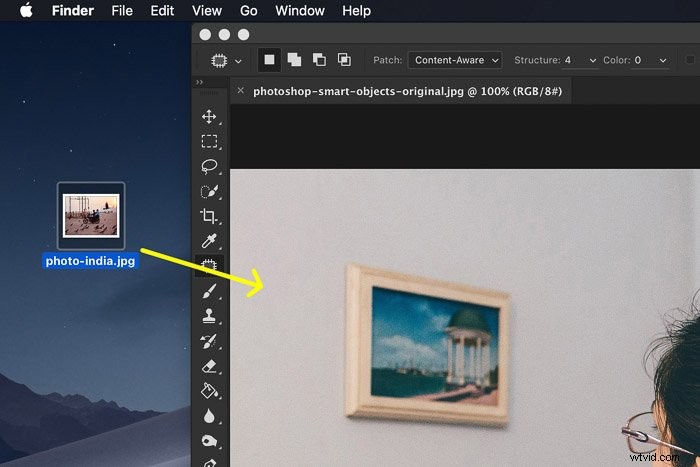This screenshot has width=700, height=467.
Task: Open the Apple menu
Action: (26, 10)
